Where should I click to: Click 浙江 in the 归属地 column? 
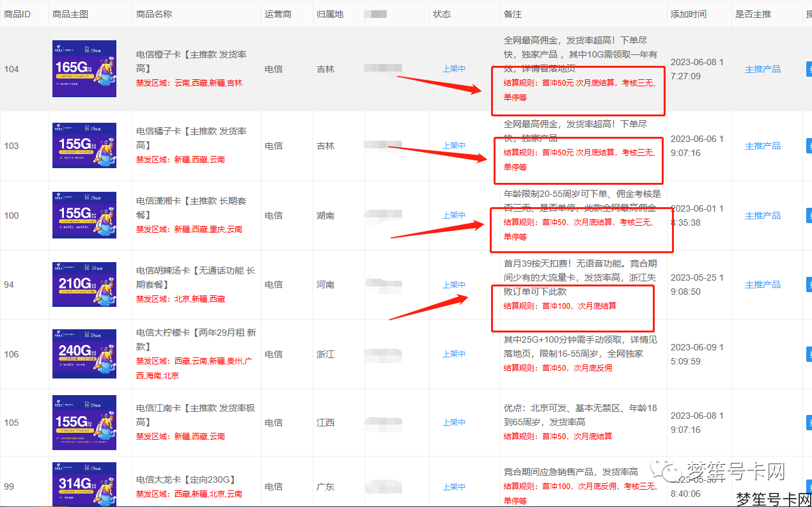(325, 354)
